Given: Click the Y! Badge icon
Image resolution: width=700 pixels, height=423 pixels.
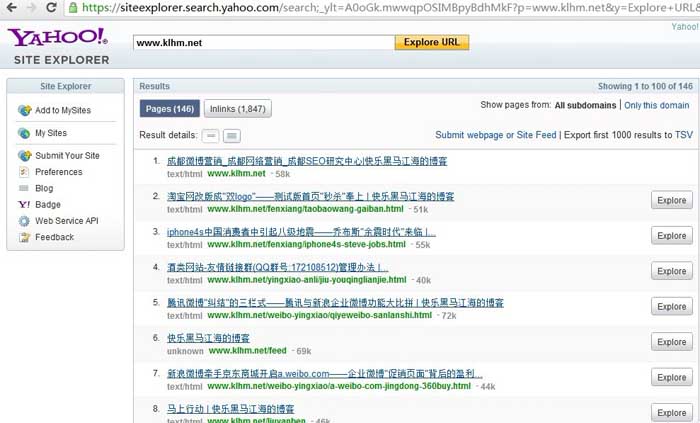Looking at the screenshot, I should click(x=24, y=204).
